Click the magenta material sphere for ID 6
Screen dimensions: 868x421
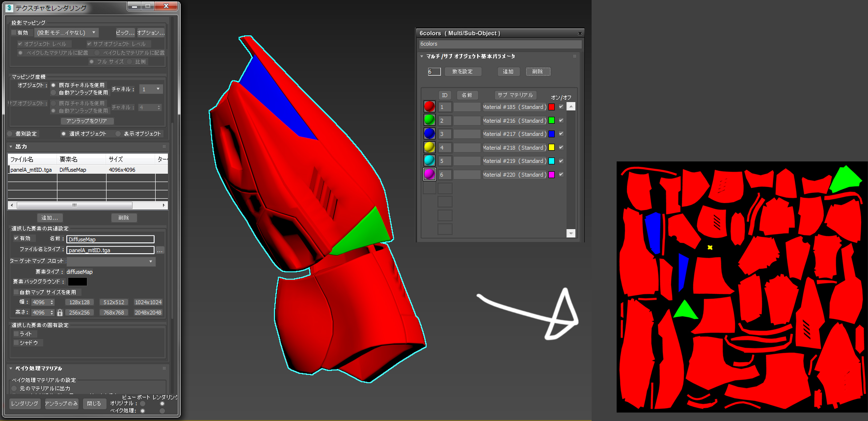pos(430,174)
